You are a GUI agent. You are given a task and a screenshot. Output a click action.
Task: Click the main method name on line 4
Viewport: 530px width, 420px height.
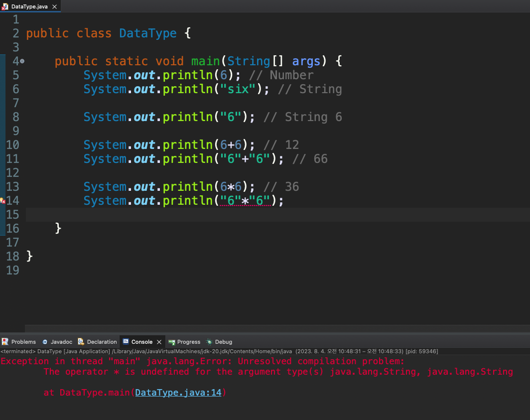tap(206, 61)
